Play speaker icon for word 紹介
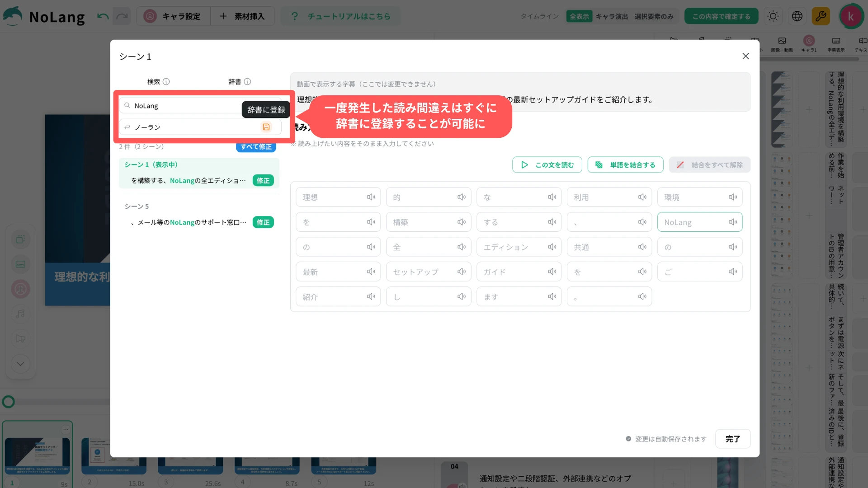The width and height of the screenshot is (868, 488). pos(371,296)
